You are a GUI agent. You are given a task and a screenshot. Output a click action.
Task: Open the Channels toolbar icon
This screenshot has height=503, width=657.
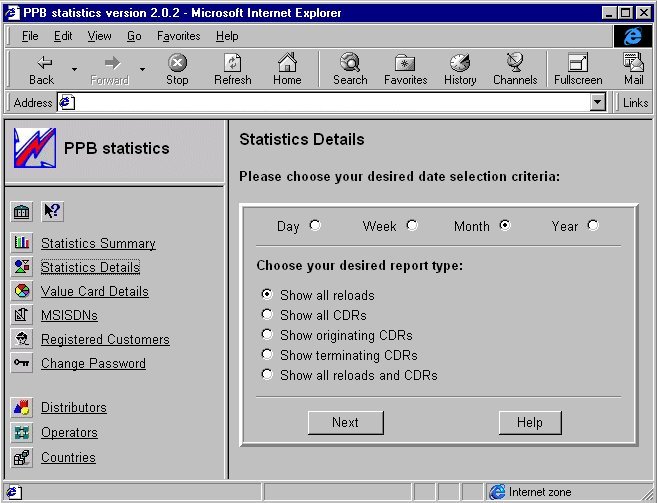pyautogui.click(x=515, y=62)
